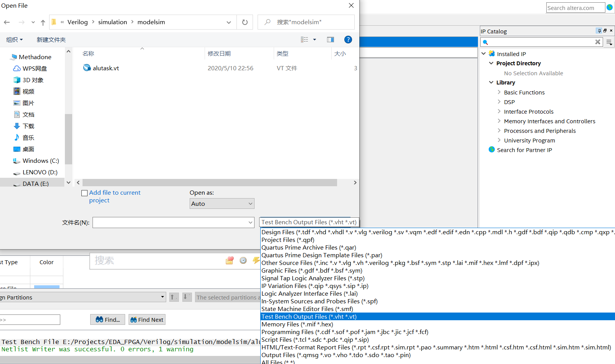The image size is (615, 364).
Task: Open the IP Catalog options menu
Action: 610,42
